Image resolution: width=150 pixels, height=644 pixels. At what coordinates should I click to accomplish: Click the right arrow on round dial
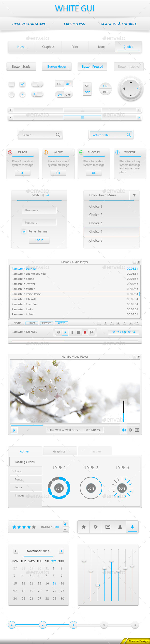pos(137,89)
